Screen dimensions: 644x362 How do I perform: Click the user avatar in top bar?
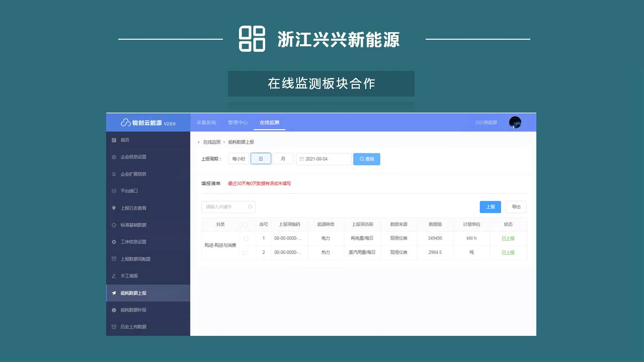[x=515, y=122]
